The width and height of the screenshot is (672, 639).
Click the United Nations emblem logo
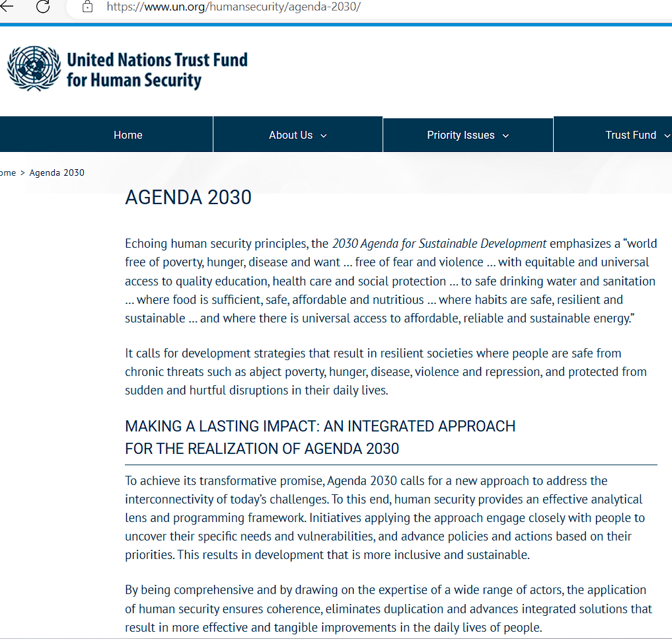34,69
